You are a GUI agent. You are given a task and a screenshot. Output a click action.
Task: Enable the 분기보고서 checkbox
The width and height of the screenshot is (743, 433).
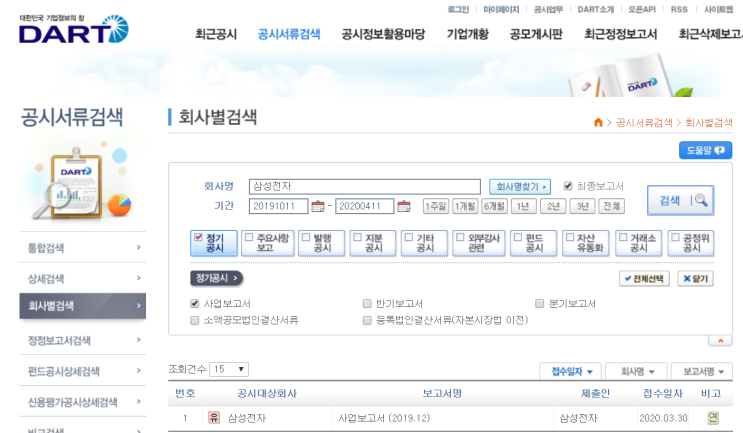point(539,303)
